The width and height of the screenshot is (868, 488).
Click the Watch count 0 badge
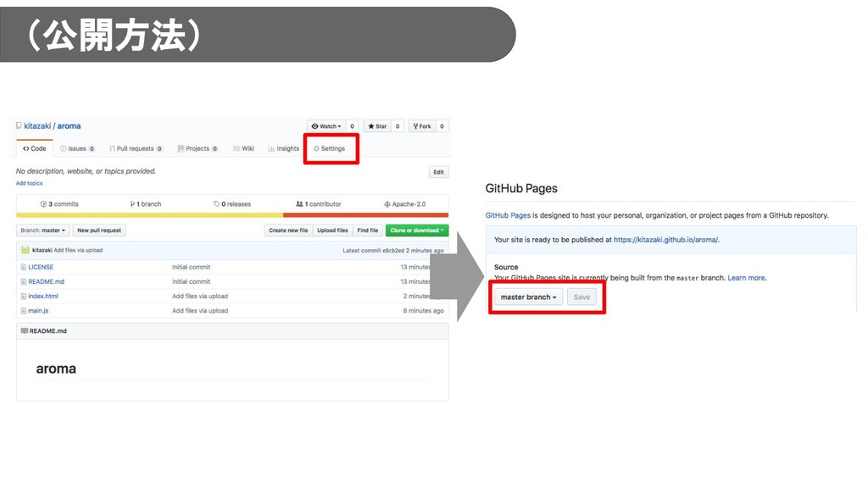pyautogui.click(x=352, y=126)
